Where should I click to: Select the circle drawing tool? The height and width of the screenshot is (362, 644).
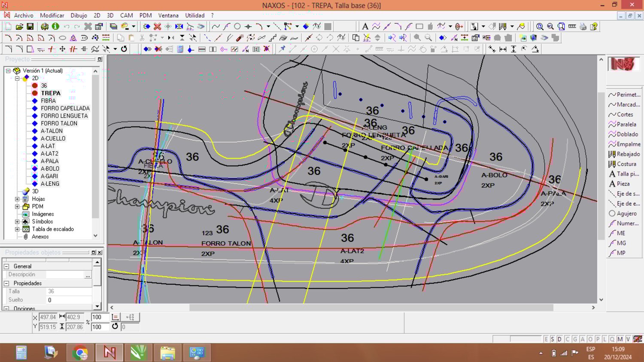point(237,27)
